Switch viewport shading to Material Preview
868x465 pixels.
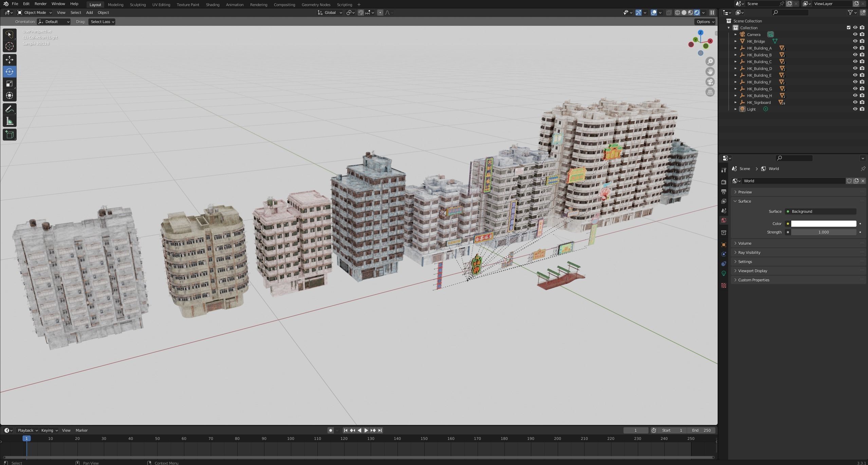[690, 13]
